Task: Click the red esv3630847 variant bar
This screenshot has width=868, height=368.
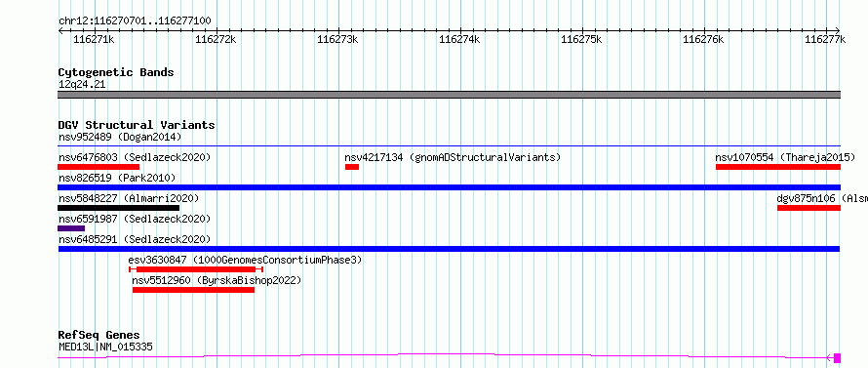Action: tap(195, 269)
